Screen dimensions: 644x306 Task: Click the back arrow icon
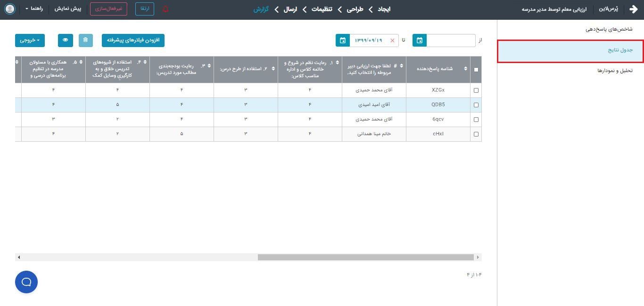pyautogui.click(x=633, y=9)
